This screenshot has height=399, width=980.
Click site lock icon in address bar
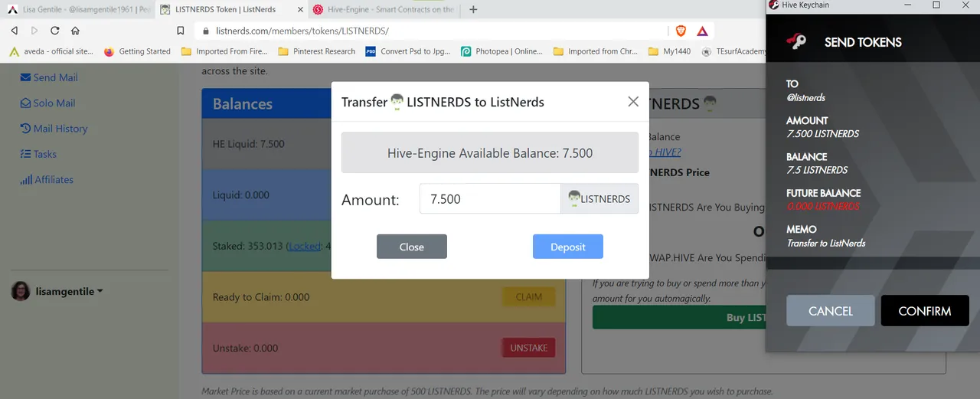click(205, 31)
